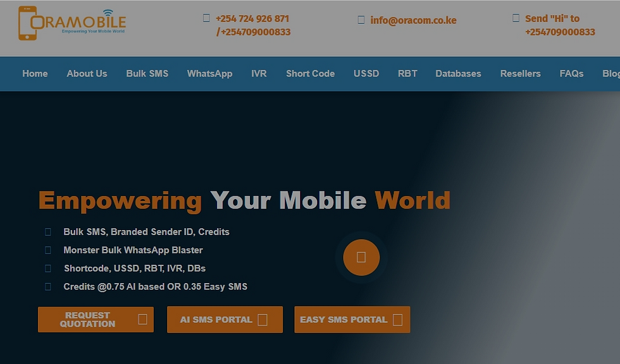Open the Blog menu item

(611, 74)
